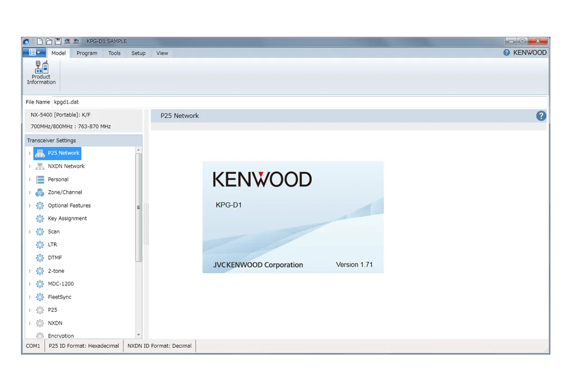
Task: Click the tree scrollbar up arrow
Action: click(138, 150)
